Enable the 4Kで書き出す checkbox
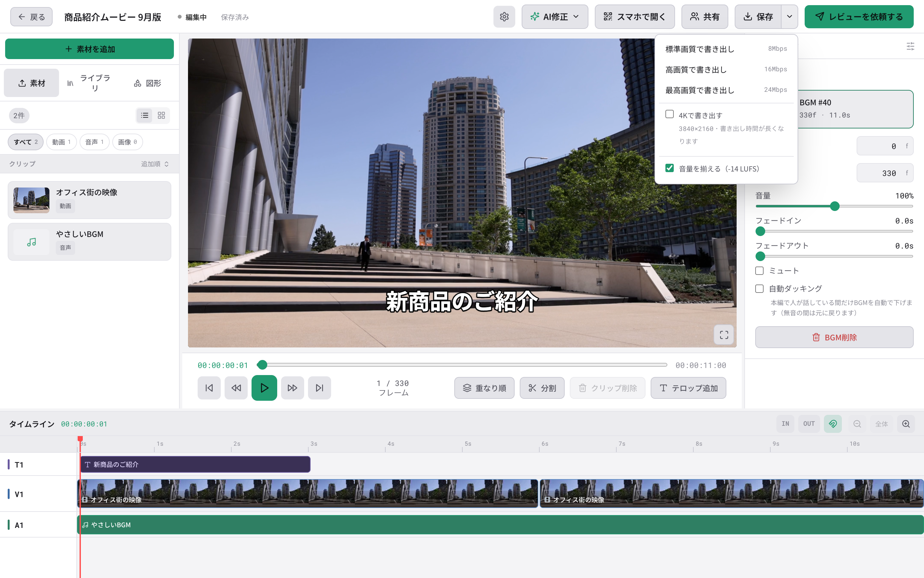924x578 pixels. tap(669, 114)
